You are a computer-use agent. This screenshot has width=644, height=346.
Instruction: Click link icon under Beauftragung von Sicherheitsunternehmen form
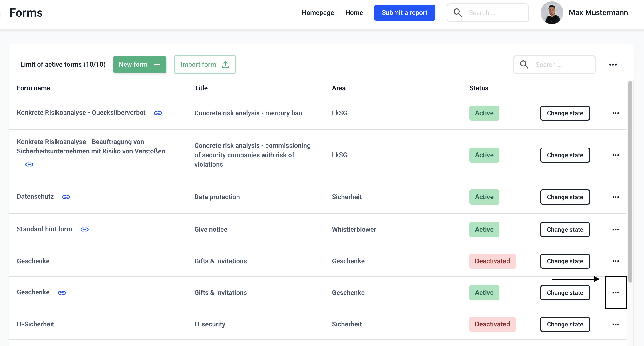(29, 165)
